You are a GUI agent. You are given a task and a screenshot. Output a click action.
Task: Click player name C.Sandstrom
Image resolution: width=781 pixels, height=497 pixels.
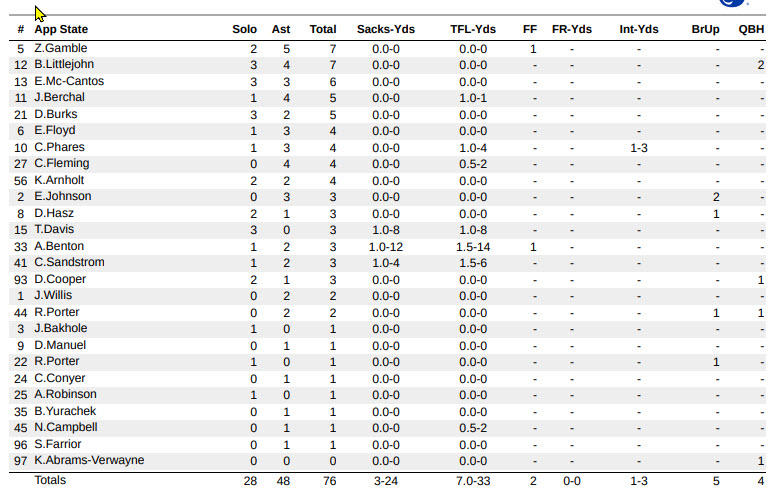pos(69,262)
